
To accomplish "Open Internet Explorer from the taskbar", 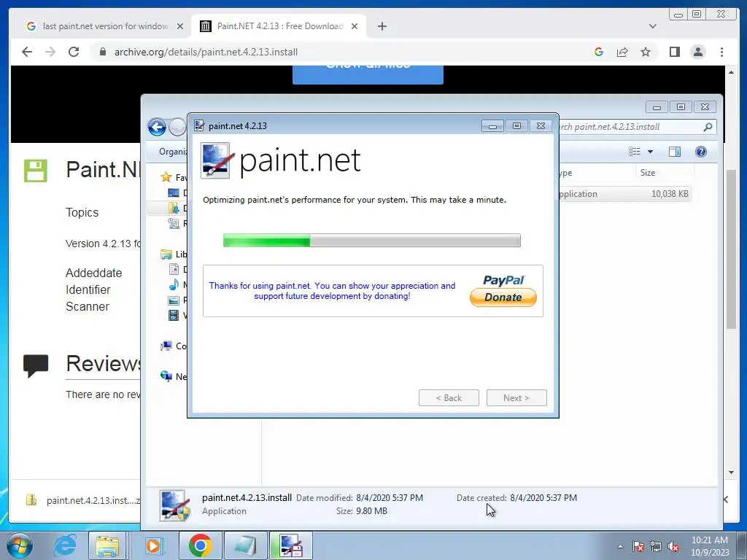I will (x=65, y=545).
